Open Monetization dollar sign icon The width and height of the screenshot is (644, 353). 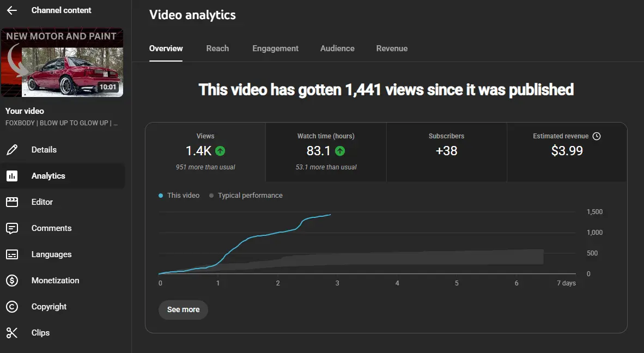click(x=12, y=281)
